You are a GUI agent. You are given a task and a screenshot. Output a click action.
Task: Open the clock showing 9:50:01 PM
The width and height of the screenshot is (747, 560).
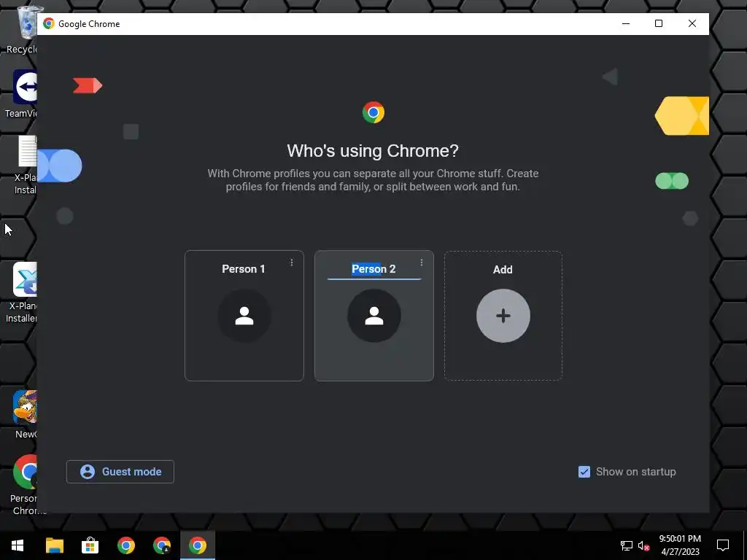[x=680, y=545]
